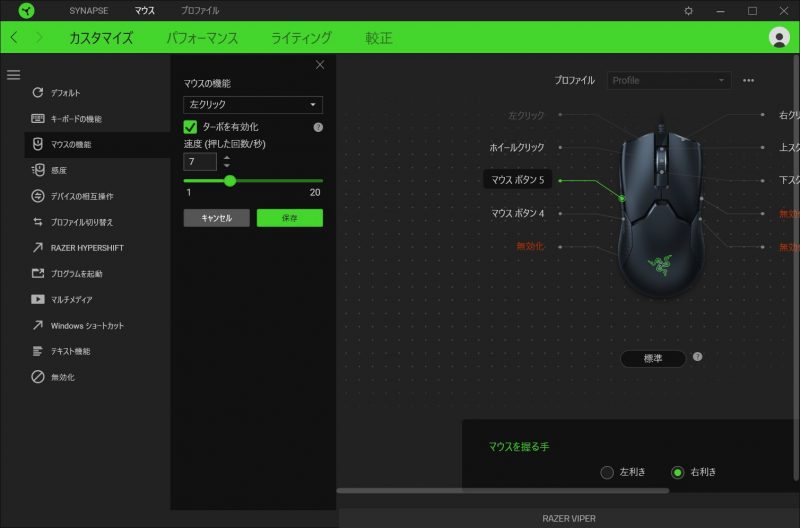Open help icon next to 標準
The image size is (800, 528).
pyautogui.click(x=697, y=357)
